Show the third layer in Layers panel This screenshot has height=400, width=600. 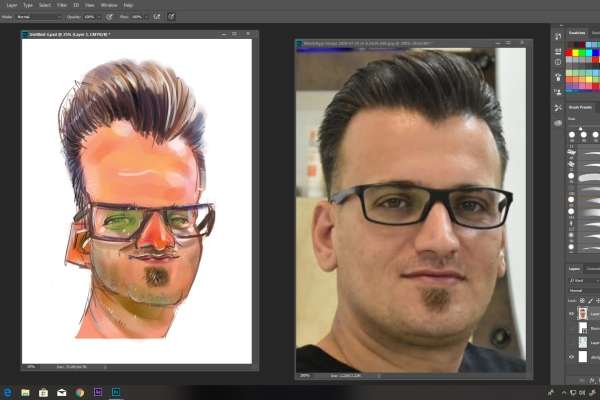(572, 342)
